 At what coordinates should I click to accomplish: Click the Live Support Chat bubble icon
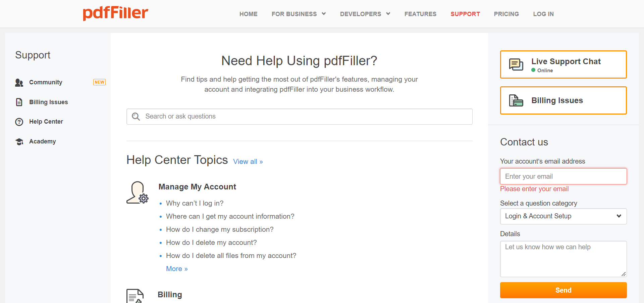516,64
